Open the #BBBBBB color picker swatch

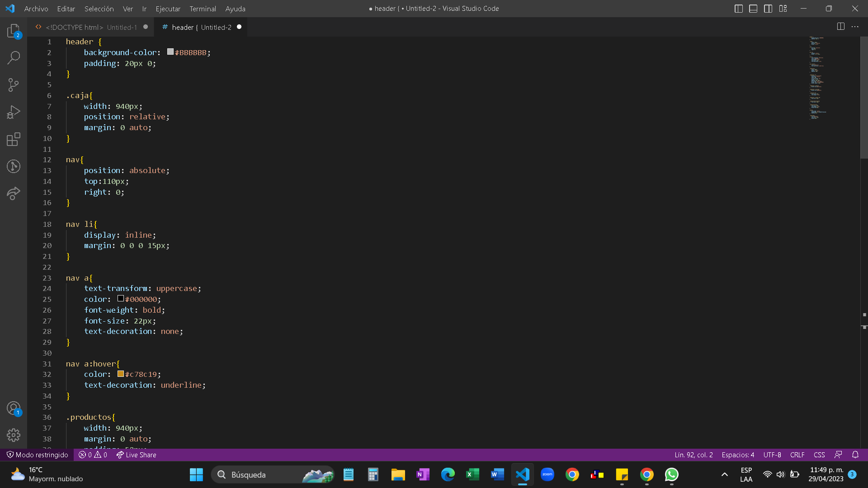[x=170, y=52]
